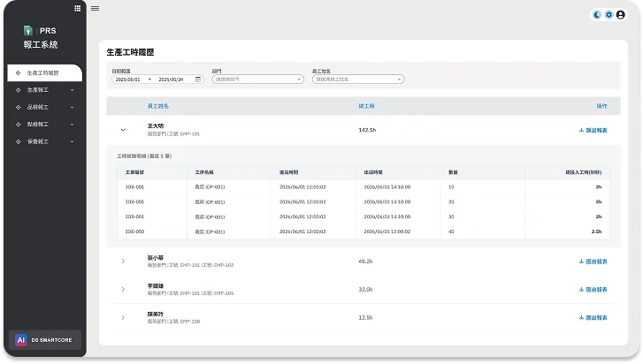Screen dimensions: 643x364
Task: Click diamond icon next to 點檢報工
Action: point(18,125)
